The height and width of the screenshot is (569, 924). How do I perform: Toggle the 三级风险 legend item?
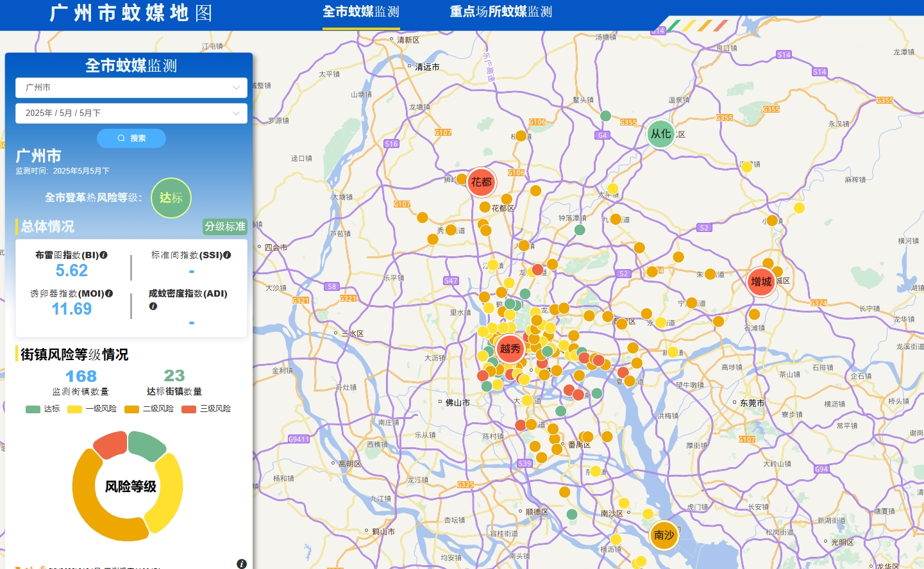[206, 409]
